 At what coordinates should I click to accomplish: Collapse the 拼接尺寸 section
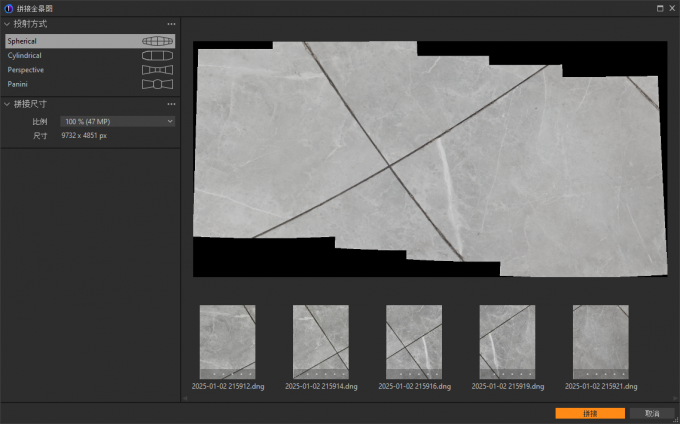coord(7,104)
